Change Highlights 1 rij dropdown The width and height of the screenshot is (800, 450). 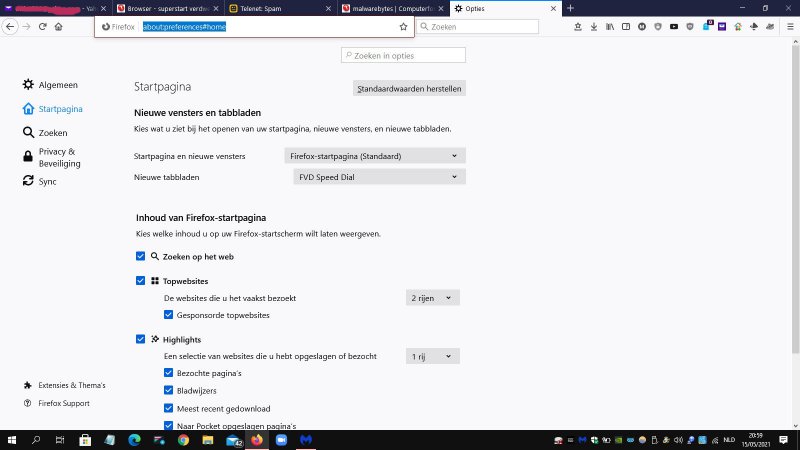433,356
